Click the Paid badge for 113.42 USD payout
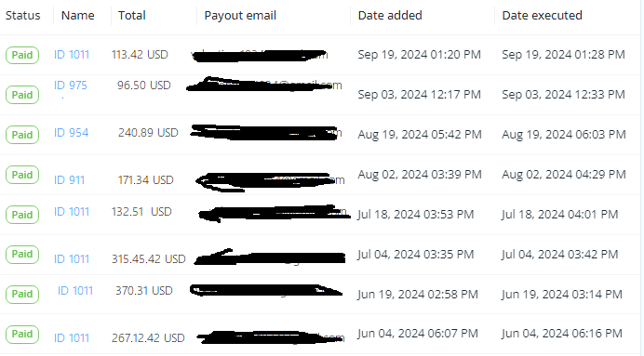Viewport: 644px width, 356px height. (x=22, y=55)
